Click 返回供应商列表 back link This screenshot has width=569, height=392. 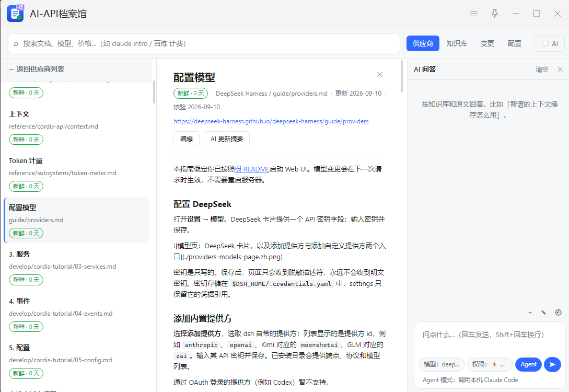coord(37,70)
